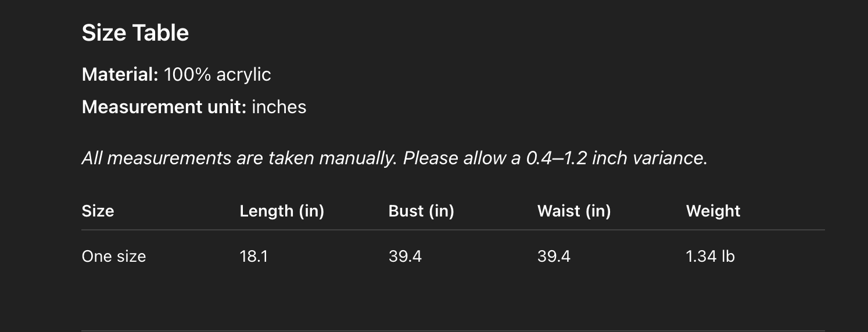This screenshot has height=332, width=868.
Task: Click the 39.4 value under Waist
Action: tap(554, 257)
